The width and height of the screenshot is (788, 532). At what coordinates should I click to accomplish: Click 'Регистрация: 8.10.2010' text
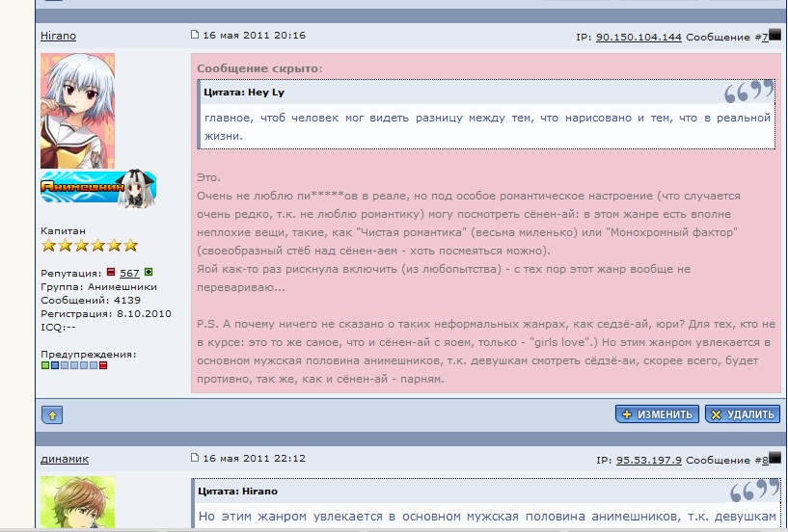coord(106,314)
